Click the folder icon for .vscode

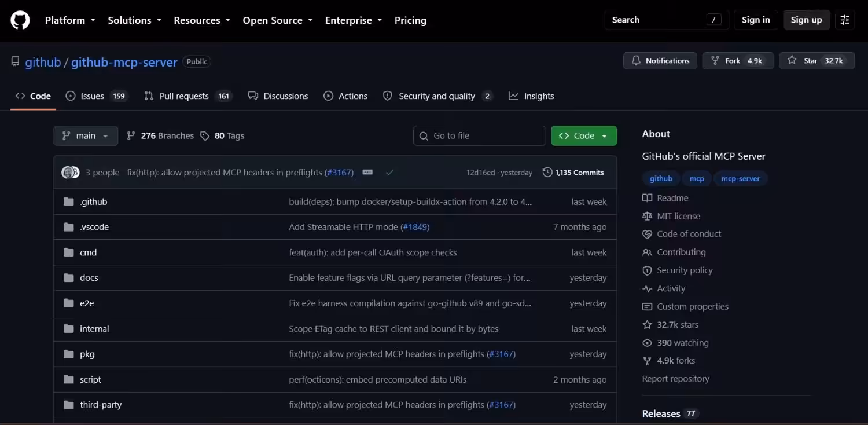click(69, 227)
